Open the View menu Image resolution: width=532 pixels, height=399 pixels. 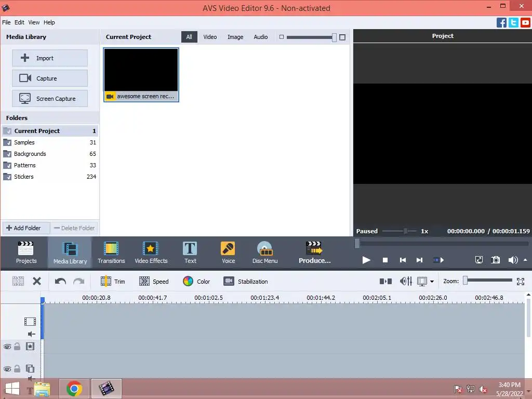click(34, 22)
